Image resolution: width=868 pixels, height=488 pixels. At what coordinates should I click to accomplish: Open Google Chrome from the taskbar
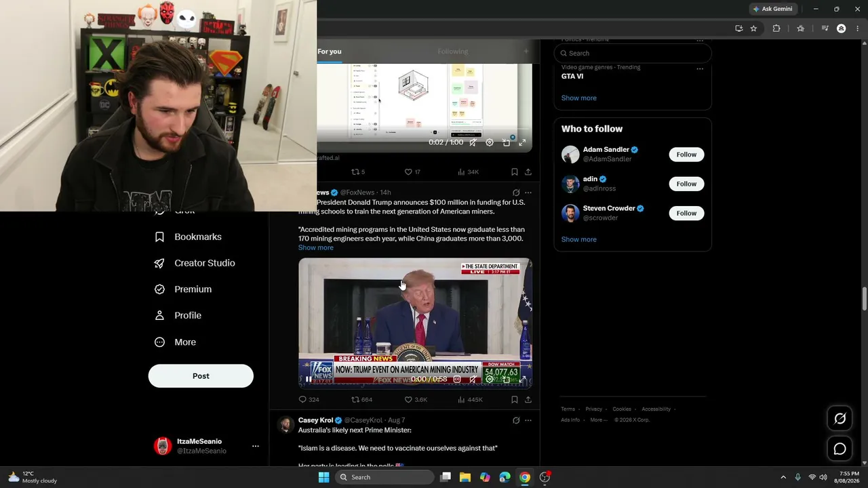(525, 477)
